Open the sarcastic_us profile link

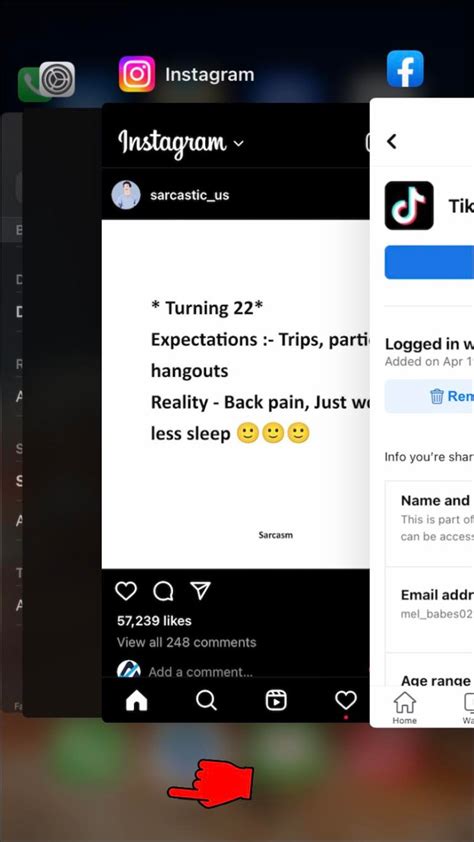[x=189, y=195]
